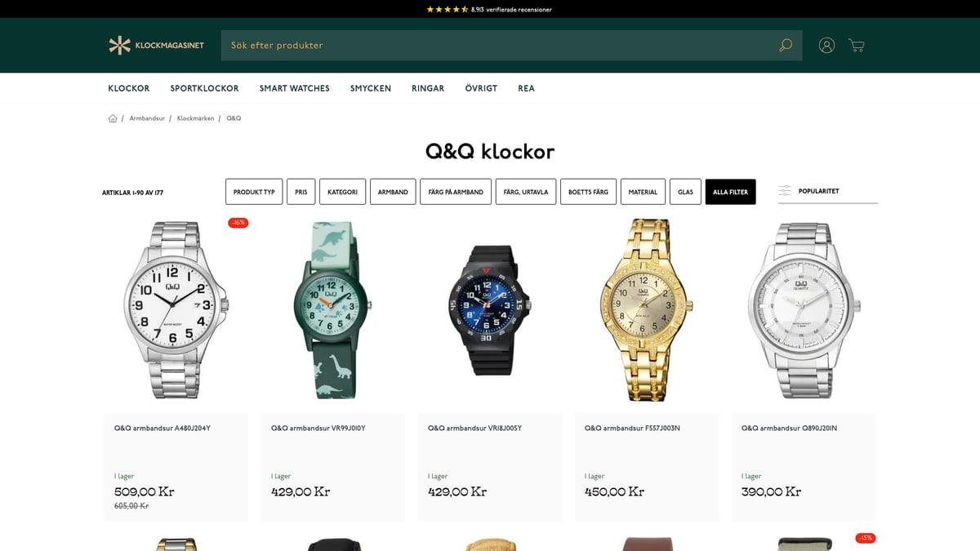Screen dimensions: 980x551
Task: Open the Färg på armband filter
Action: pos(456,192)
